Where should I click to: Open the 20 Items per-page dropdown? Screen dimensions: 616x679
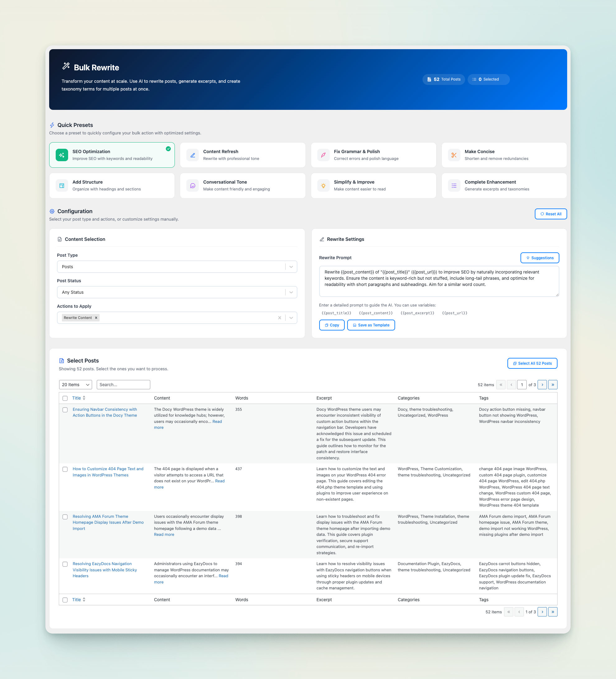click(75, 384)
